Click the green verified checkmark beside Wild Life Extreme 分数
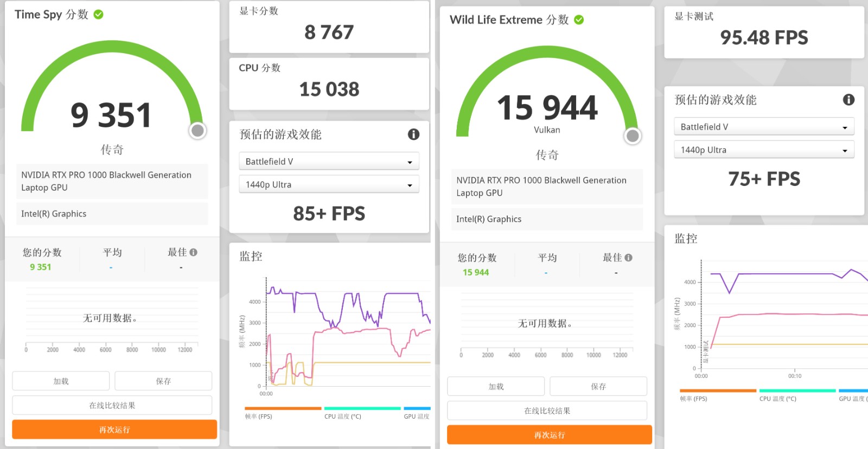This screenshot has width=868, height=449. (579, 20)
